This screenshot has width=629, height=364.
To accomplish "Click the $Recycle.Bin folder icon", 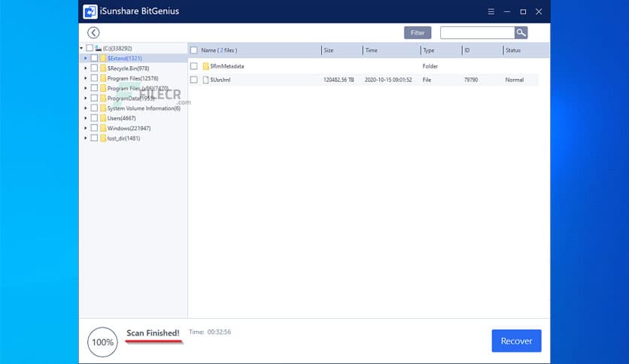I will click(103, 68).
